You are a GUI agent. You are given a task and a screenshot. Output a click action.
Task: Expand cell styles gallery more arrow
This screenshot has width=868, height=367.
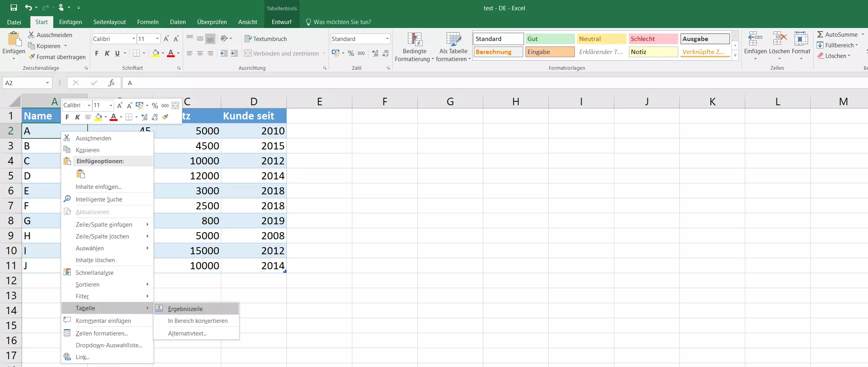pos(735,56)
